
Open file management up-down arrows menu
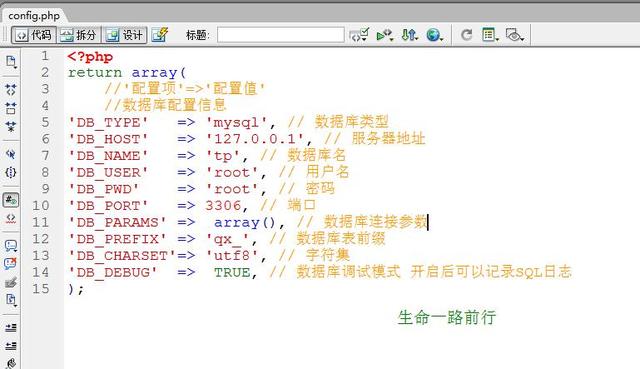coord(409,35)
